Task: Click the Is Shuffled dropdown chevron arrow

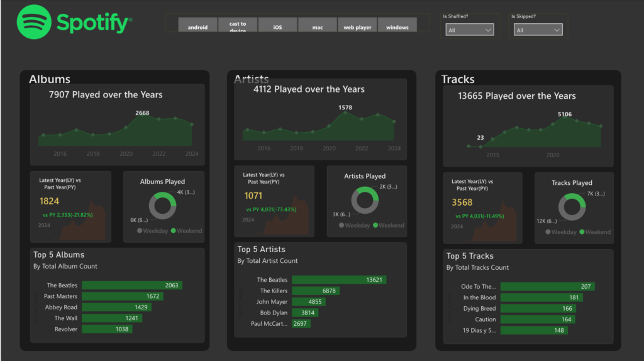Action: [489, 30]
